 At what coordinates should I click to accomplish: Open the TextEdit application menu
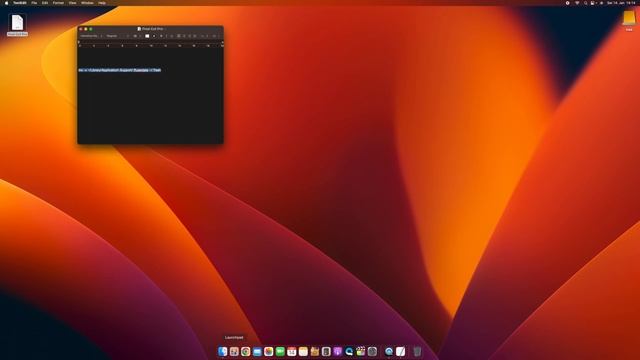pyautogui.click(x=20, y=3)
